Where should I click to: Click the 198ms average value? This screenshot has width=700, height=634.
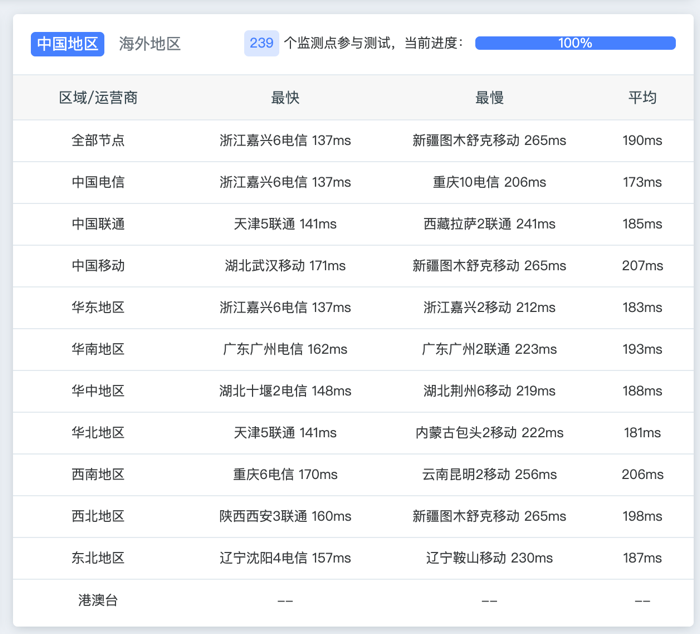click(x=642, y=516)
